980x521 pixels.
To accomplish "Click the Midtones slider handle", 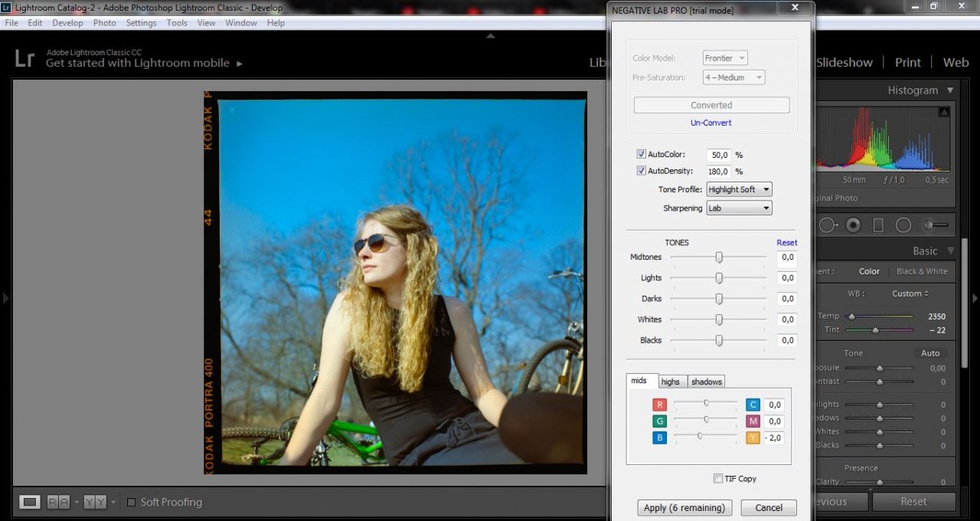I will [719, 257].
